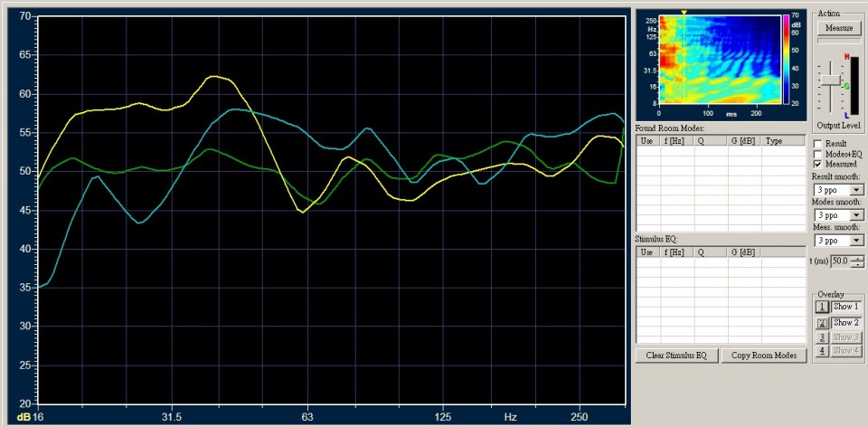Select overlay slot 2 button
868x427 pixels.
pyautogui.click(x=822, y=322)
